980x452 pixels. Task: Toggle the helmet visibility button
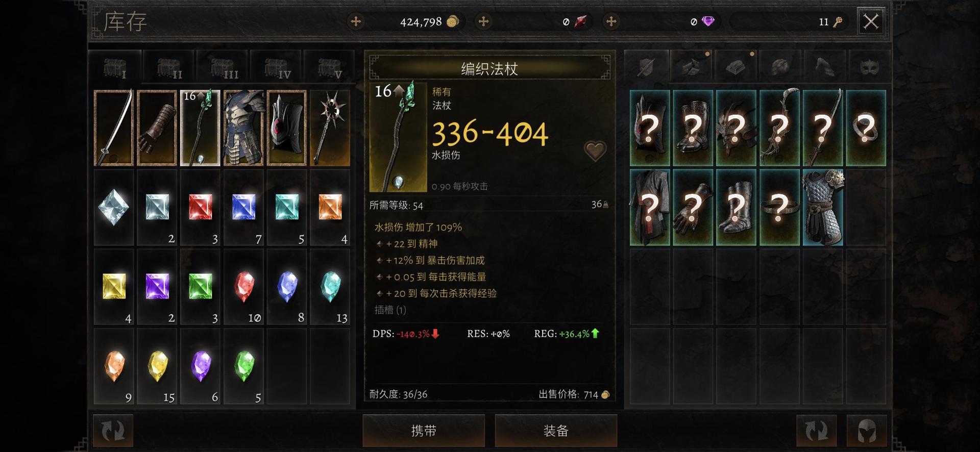pos(867,431)
